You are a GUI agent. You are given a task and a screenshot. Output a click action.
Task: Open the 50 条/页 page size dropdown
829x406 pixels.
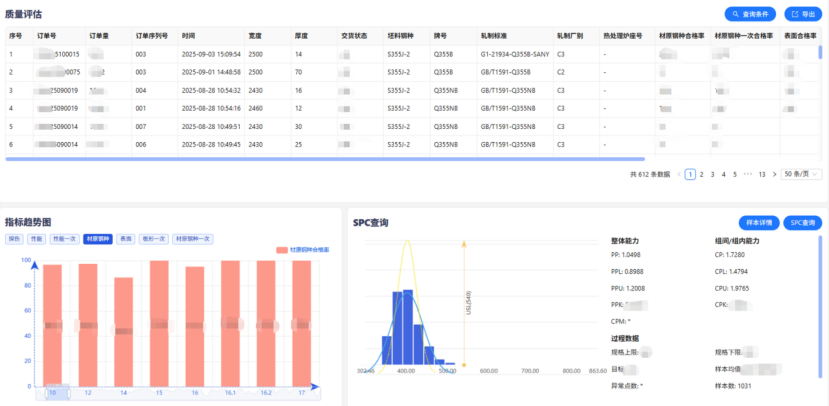coord(802,174)
